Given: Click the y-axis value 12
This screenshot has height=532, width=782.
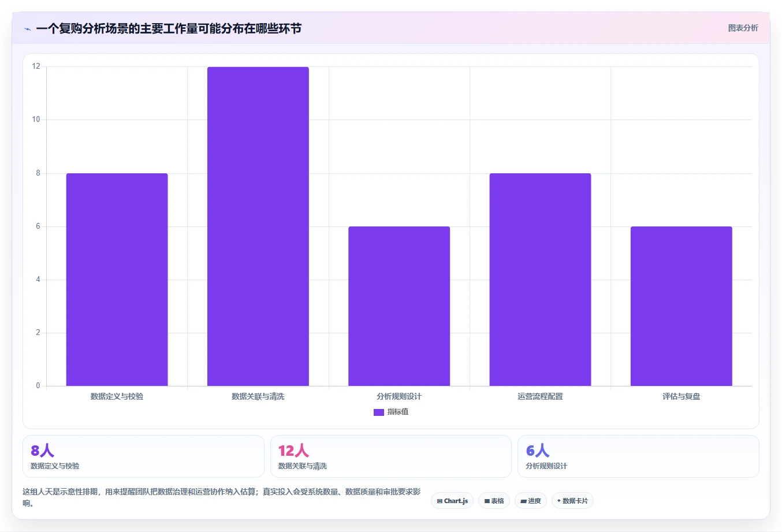Looking at the screenshot, I should tap(36, 66).
